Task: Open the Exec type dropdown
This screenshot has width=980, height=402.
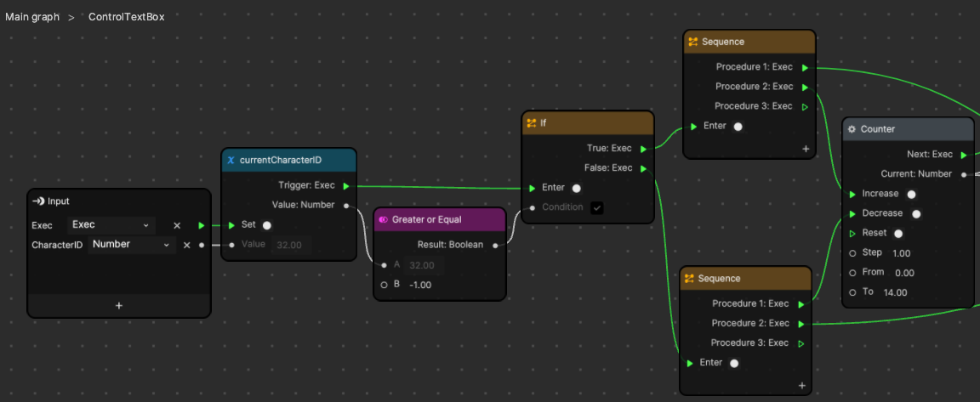Action: click(111, 225)
